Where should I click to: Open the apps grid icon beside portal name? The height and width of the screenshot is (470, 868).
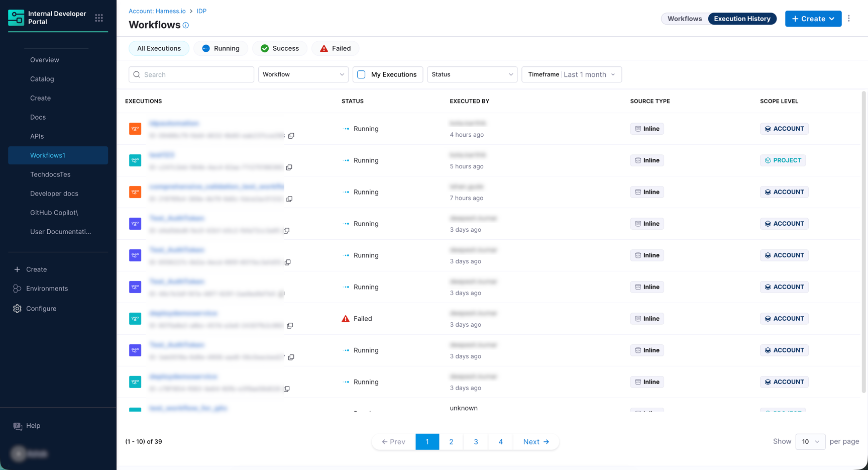(99, 18)
